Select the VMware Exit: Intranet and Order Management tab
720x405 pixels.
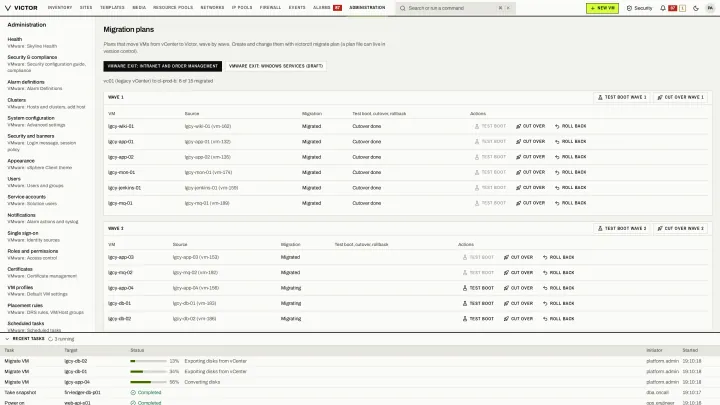[163, 66]
